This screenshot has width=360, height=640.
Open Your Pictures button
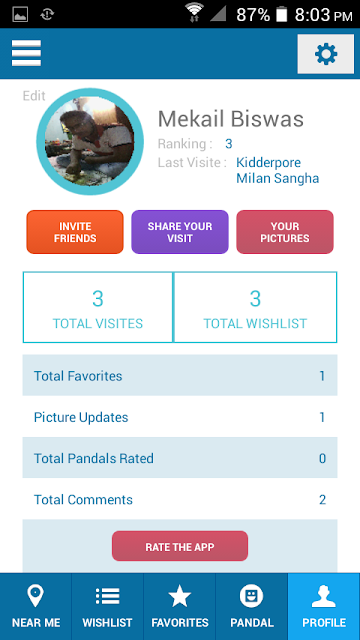coord(285,232)
